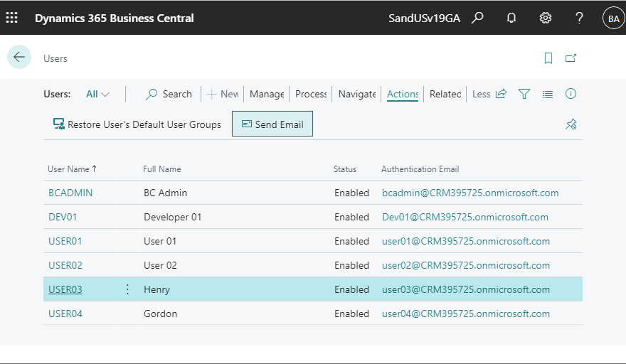The image size is (626, 364).
Task: Open the Related menu
Action: coord(445,94)
